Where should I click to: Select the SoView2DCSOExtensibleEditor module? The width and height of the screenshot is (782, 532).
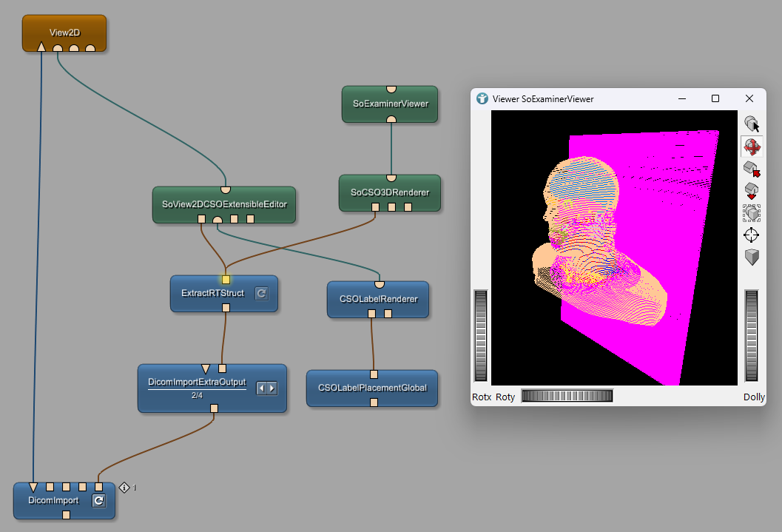(x=223, y=203)
